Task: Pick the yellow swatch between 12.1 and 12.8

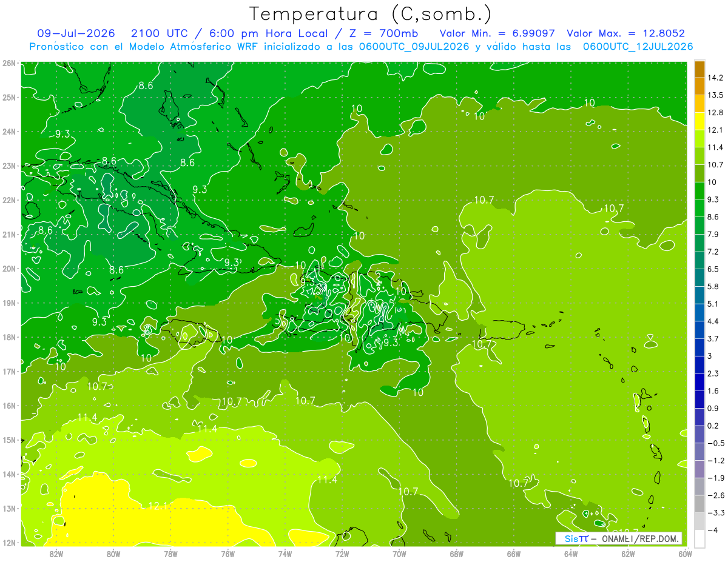Action: pyautogui.click(x=699, y=121)
